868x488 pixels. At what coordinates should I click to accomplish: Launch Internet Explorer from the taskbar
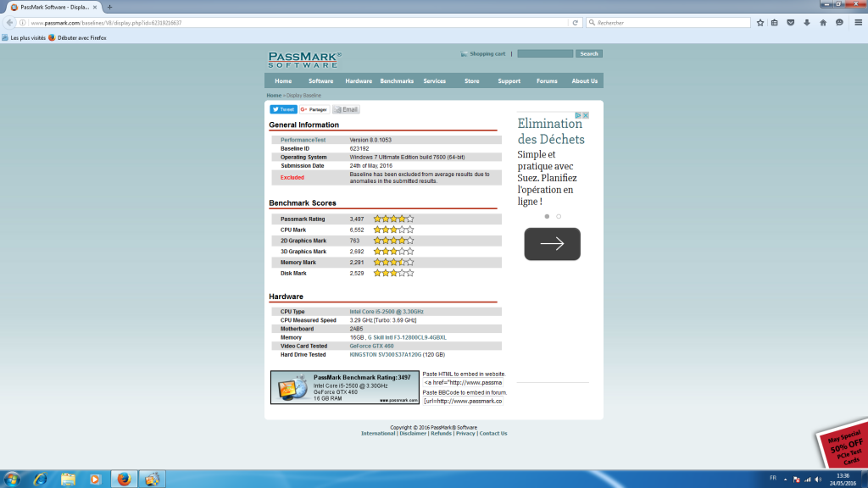click(40, 480)
